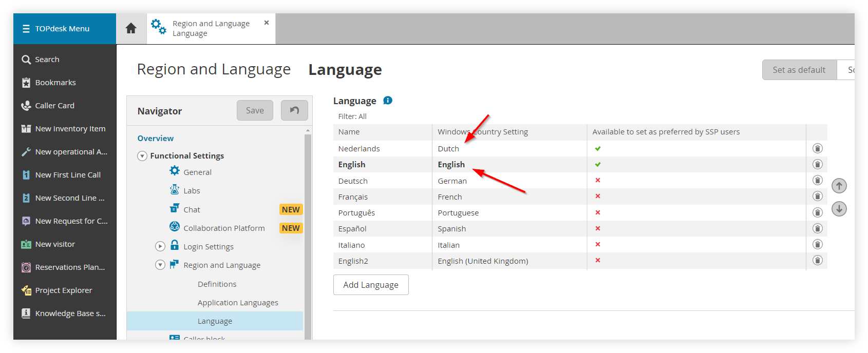Click the Language info icon
Viewport: 868px width, 353px height.
pyautogui.click(x=388, y=101)
